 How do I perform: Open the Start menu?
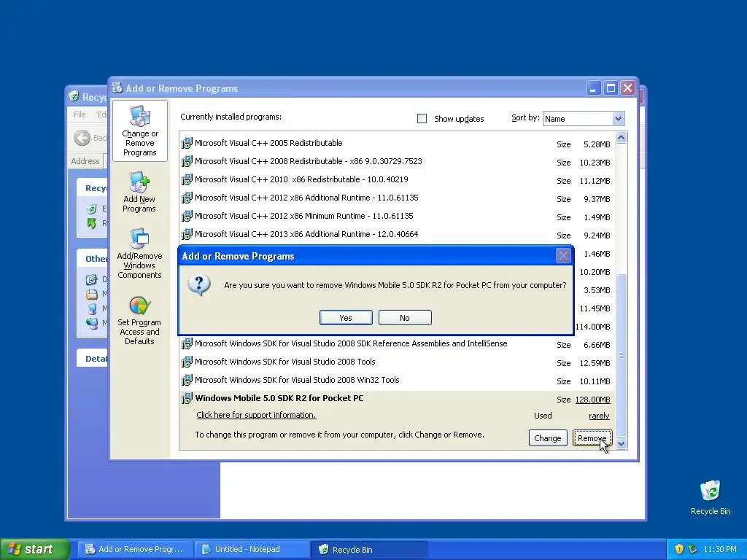(34, 549)
